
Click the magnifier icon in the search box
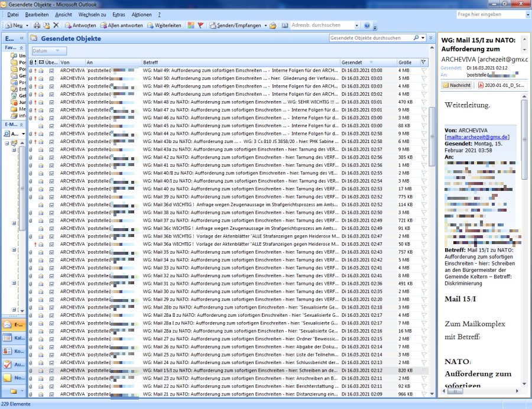(x=416, y=38)
